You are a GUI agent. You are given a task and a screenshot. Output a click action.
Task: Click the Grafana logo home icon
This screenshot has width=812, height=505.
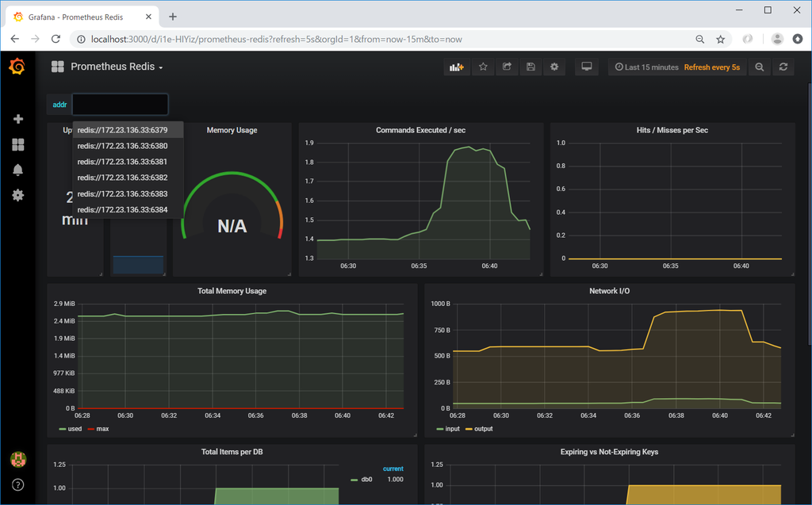pyautogui.click(x=17, y=67)
